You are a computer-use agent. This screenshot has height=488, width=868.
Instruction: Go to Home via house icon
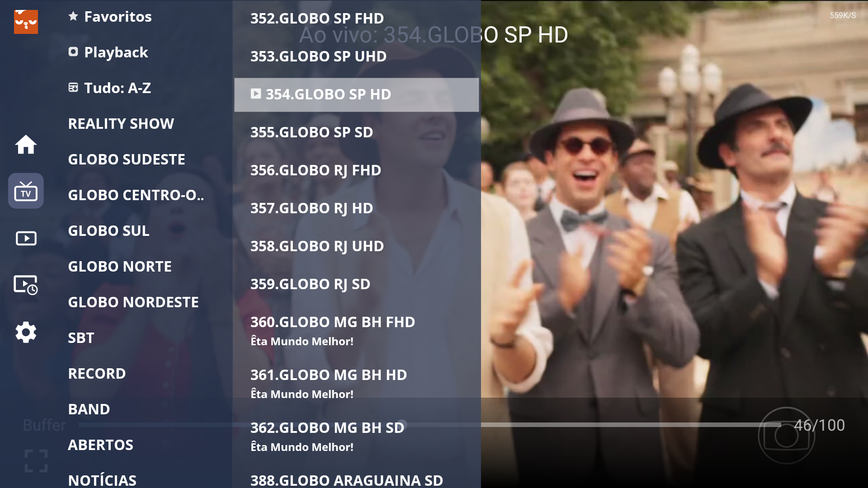pos(26,145)
